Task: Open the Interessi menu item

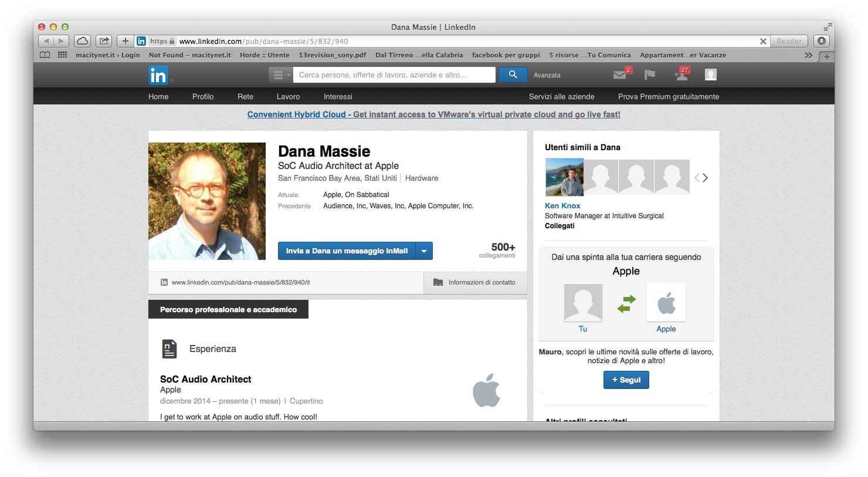Action: coord(338,97)
